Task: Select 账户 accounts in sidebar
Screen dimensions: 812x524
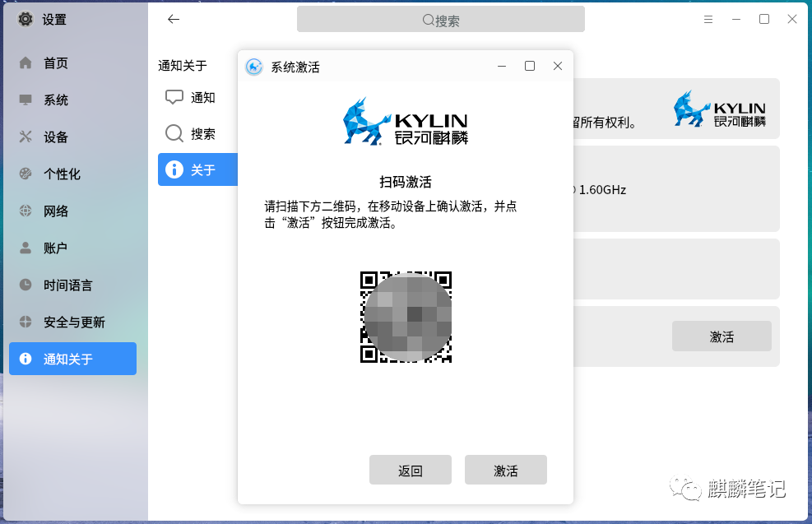Action: click(x=72, y=248)
